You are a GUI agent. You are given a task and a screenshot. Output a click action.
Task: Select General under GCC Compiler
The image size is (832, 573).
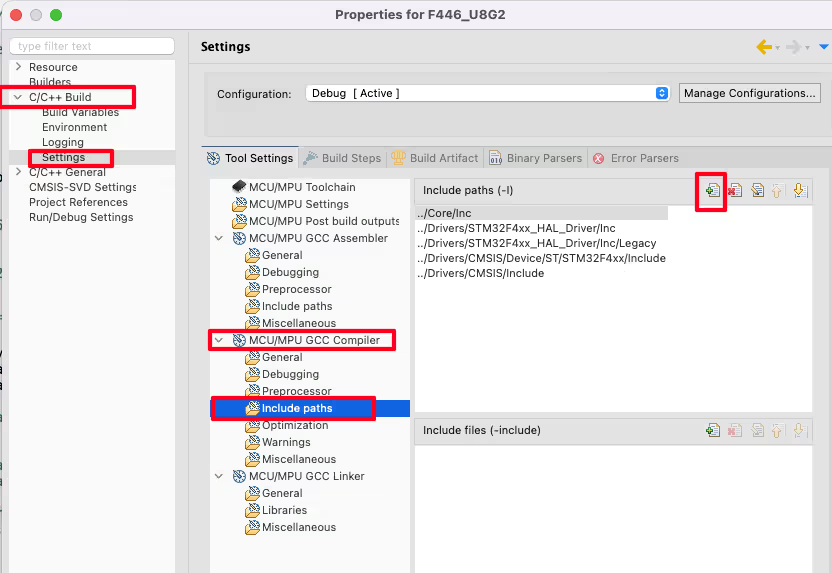[x=274, y=357]
